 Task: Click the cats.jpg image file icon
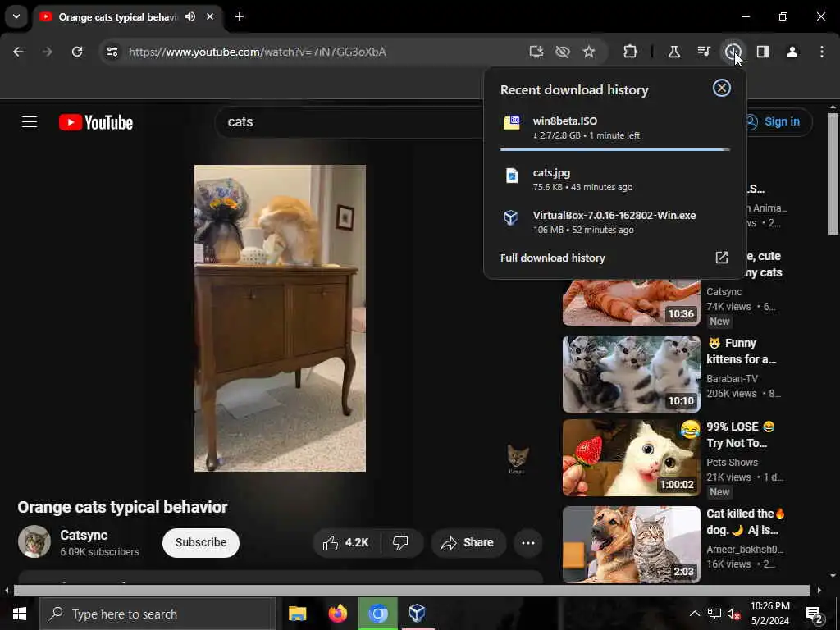512,176
